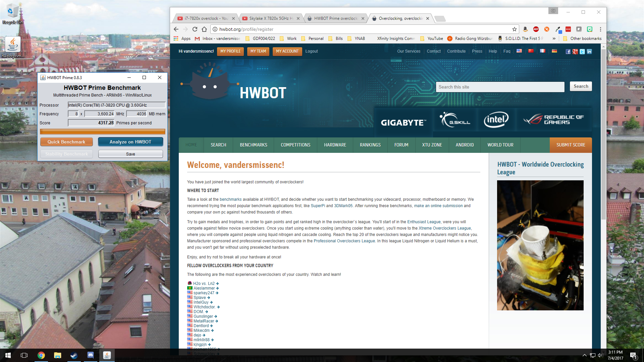Reload the current page

(195, 29)
